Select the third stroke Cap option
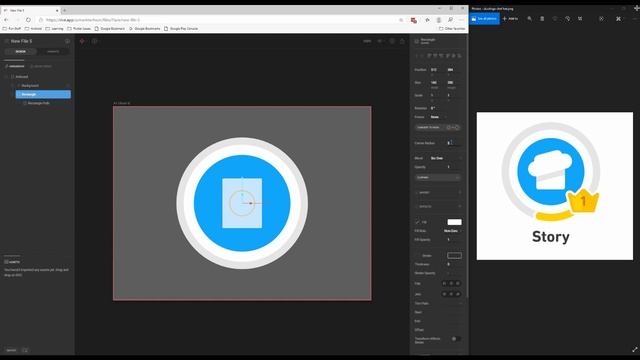The image size is (640, 360). coord(458,283)
